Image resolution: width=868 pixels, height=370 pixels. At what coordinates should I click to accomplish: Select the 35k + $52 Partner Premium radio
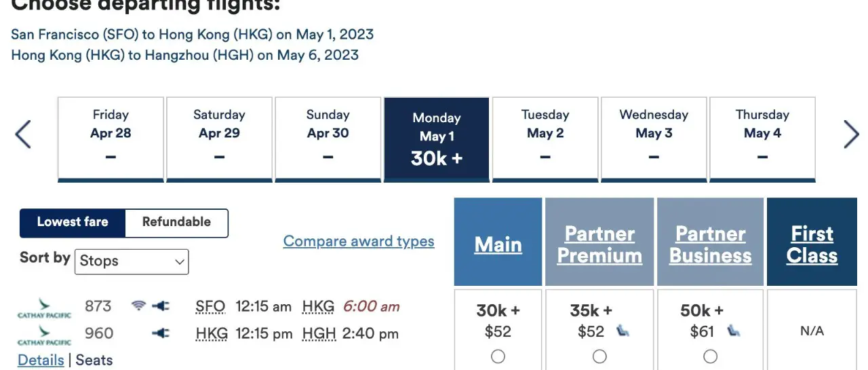pyautogui.click(x=599, y=356)
